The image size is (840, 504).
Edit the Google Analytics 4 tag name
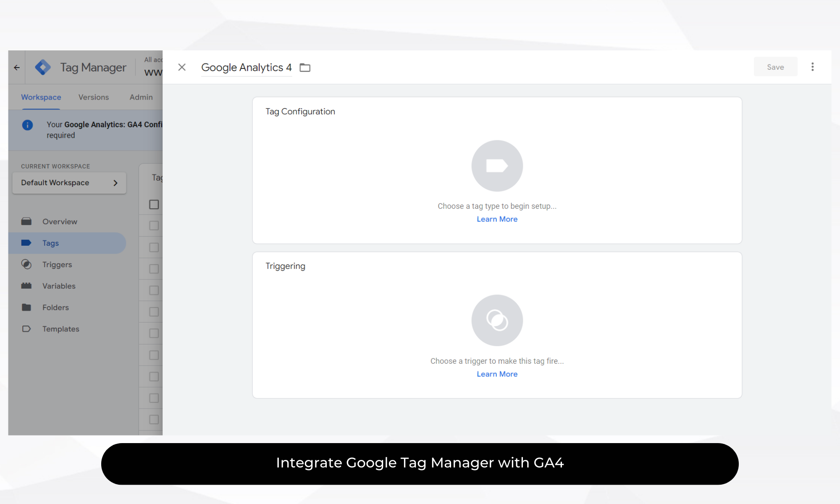pos(246,68)
